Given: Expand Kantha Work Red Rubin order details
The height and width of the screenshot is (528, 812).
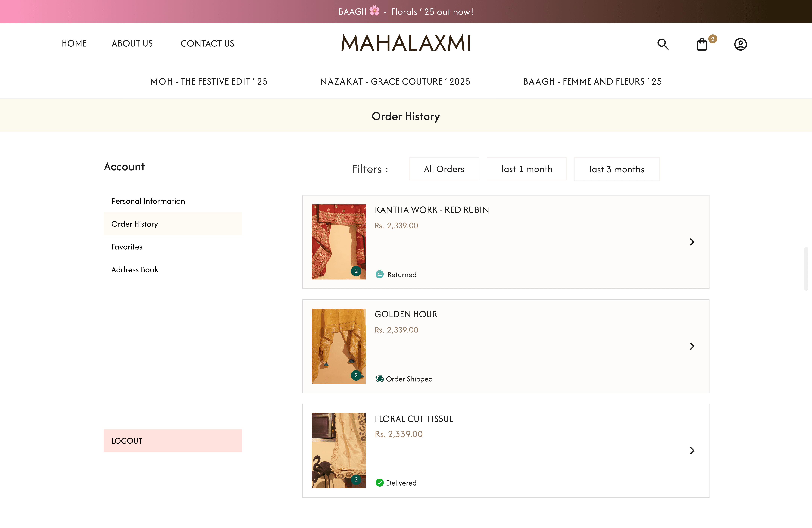Looking at the screenshot, I should point(692,242).
